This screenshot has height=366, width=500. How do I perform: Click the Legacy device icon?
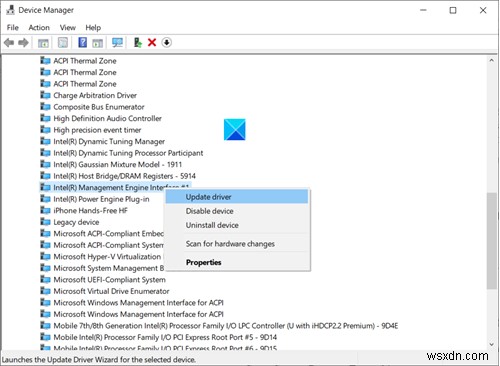click(45, 222)
